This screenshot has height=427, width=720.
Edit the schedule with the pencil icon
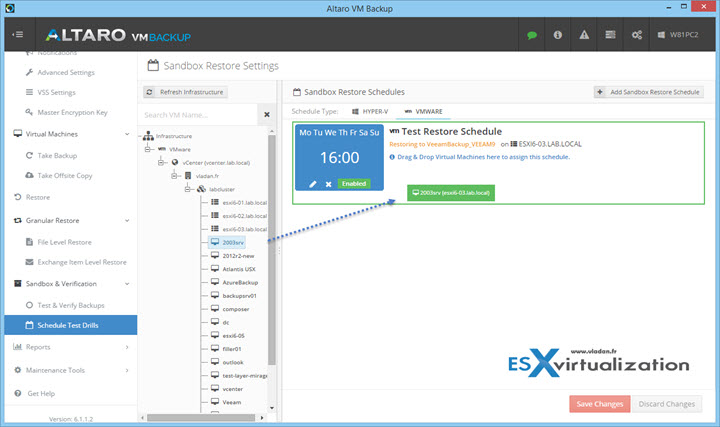[313, 184]
